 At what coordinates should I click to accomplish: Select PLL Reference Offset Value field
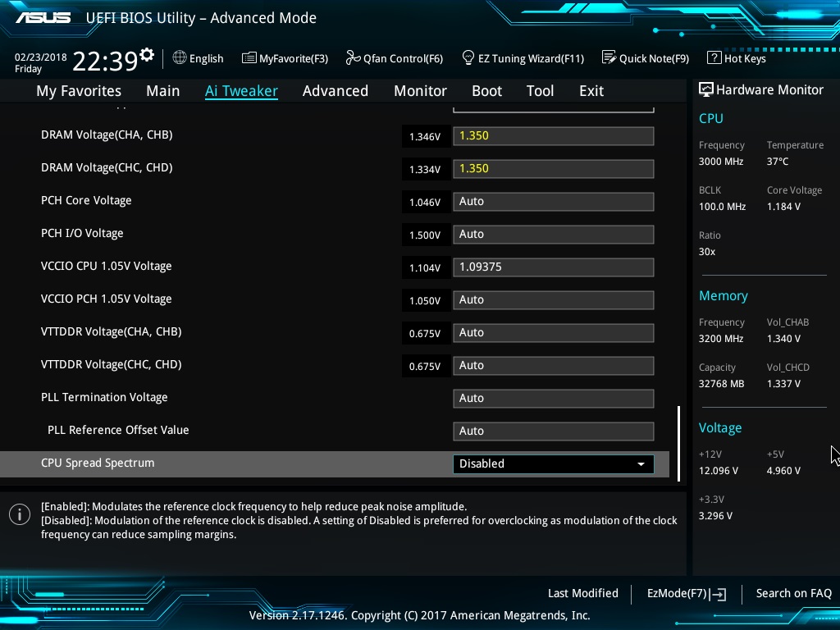554,431
